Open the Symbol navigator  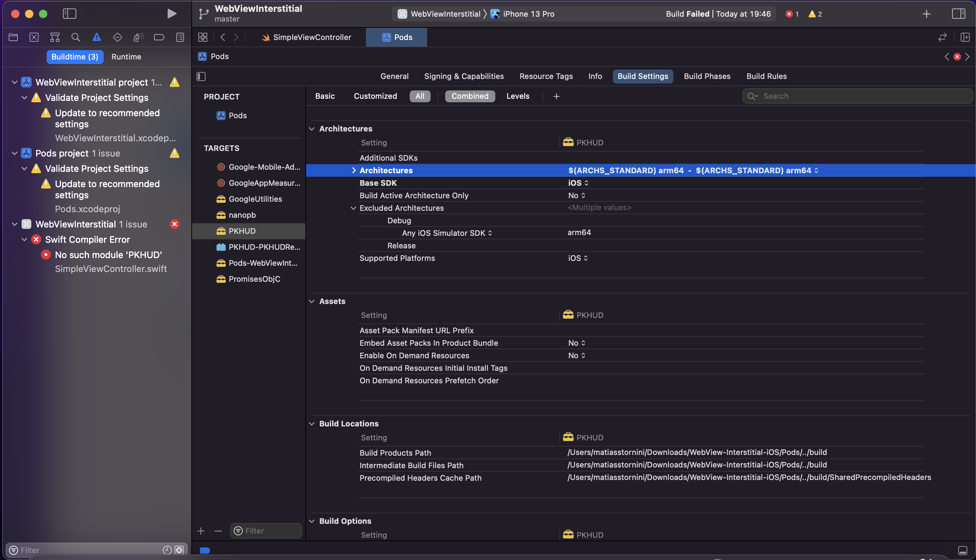coord(55,37)
